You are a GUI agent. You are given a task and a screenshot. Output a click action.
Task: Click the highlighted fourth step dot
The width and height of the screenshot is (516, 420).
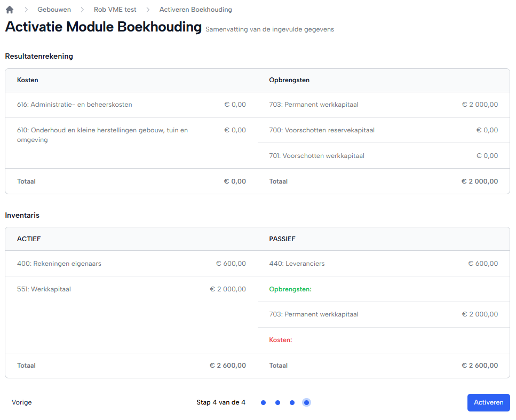[x=306, y=402]
